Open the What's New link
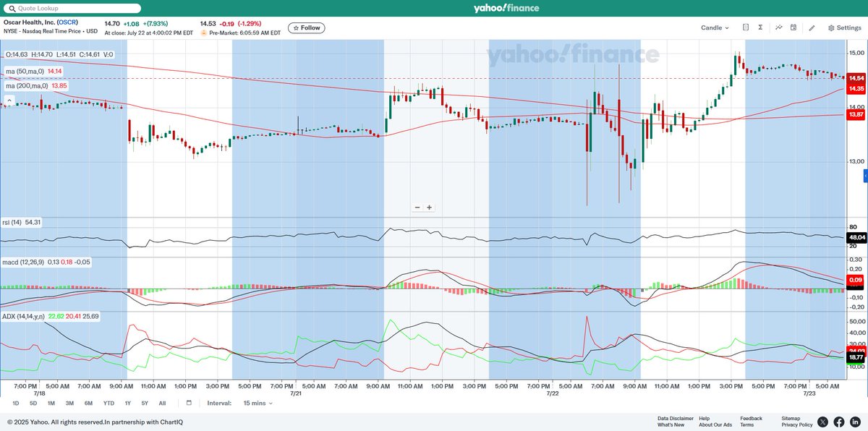 click(x=670, y=424)
